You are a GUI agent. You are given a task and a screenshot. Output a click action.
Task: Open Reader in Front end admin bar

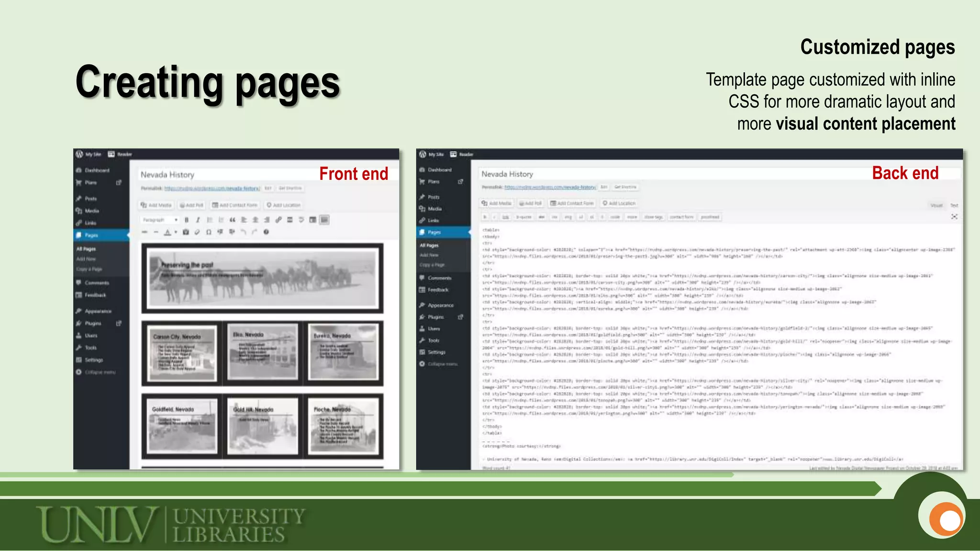[120, 154]
